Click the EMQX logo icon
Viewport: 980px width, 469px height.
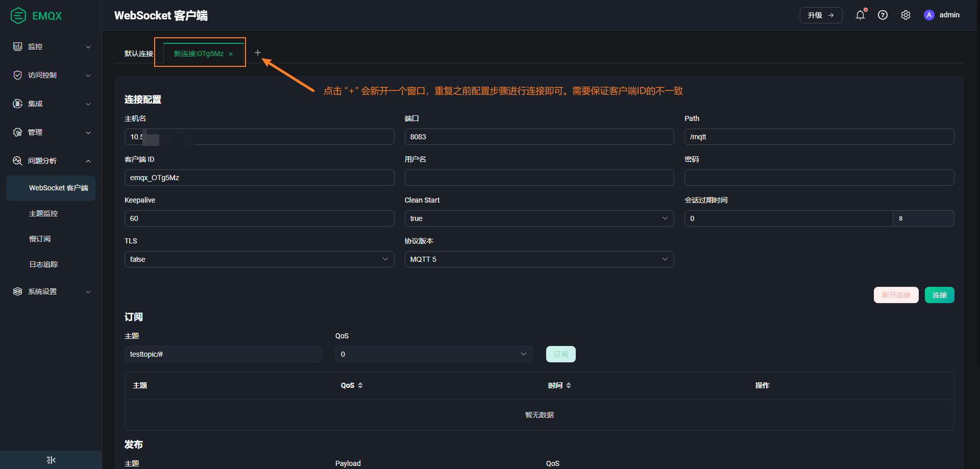coord(18,16)
